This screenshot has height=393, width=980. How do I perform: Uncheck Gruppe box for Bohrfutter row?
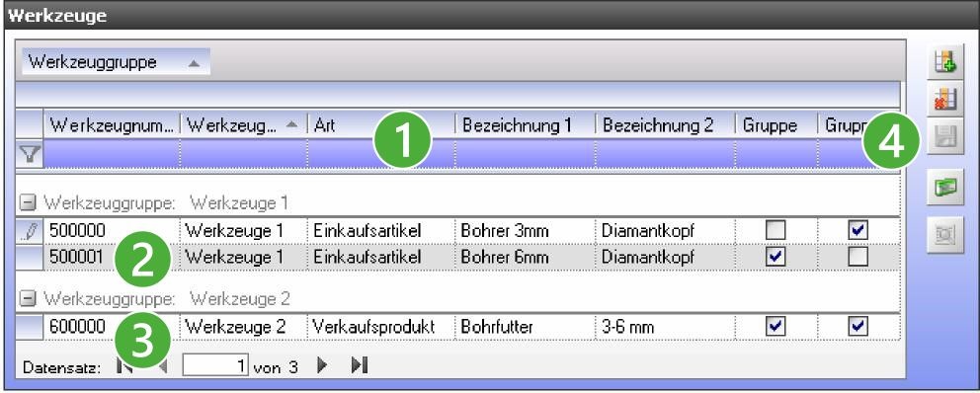click(x=776, y=326)
